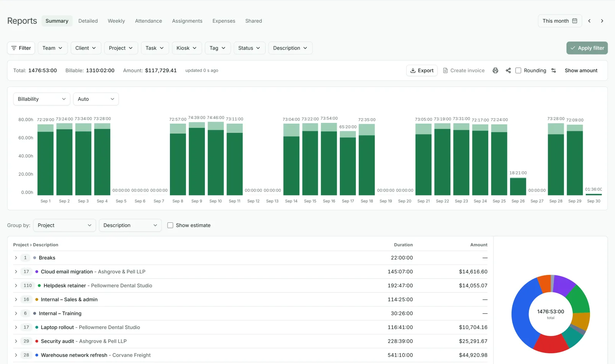Click red segment of donut chart
615x364 pixels.
(550, 344)
